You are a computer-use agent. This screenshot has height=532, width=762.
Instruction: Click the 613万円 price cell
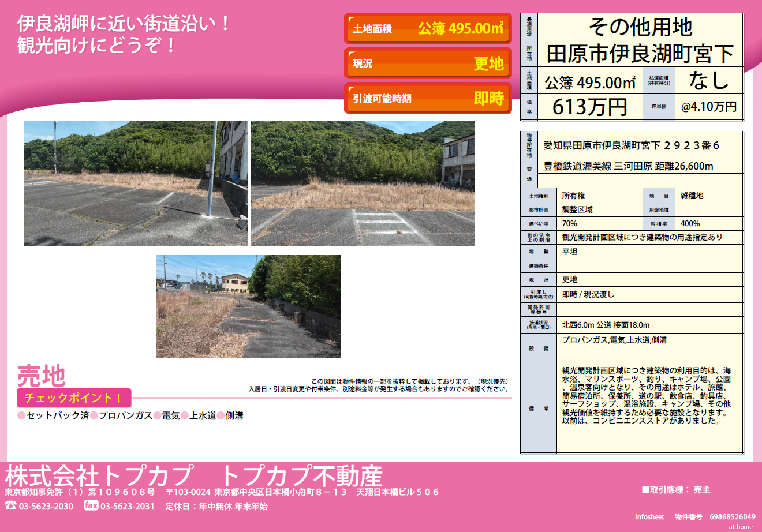click(589, 107)
